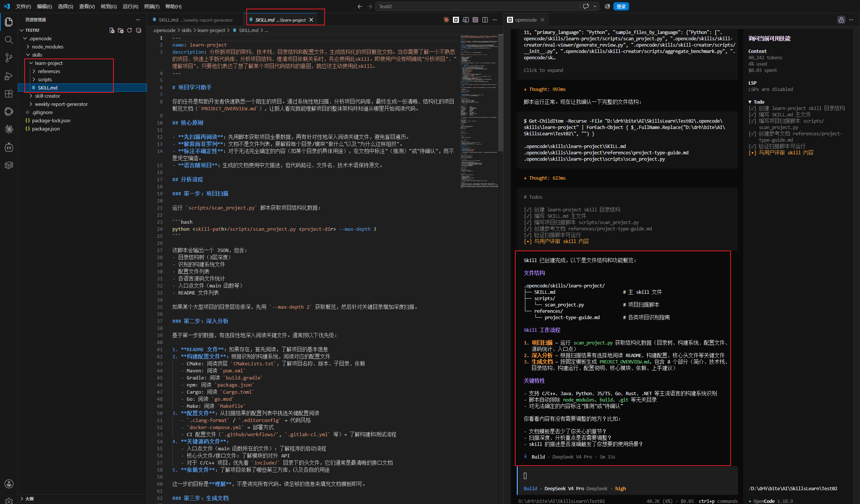860x504 pixels.
Task: Open the starburst icon in activity bar
Action: pos(9,129)
